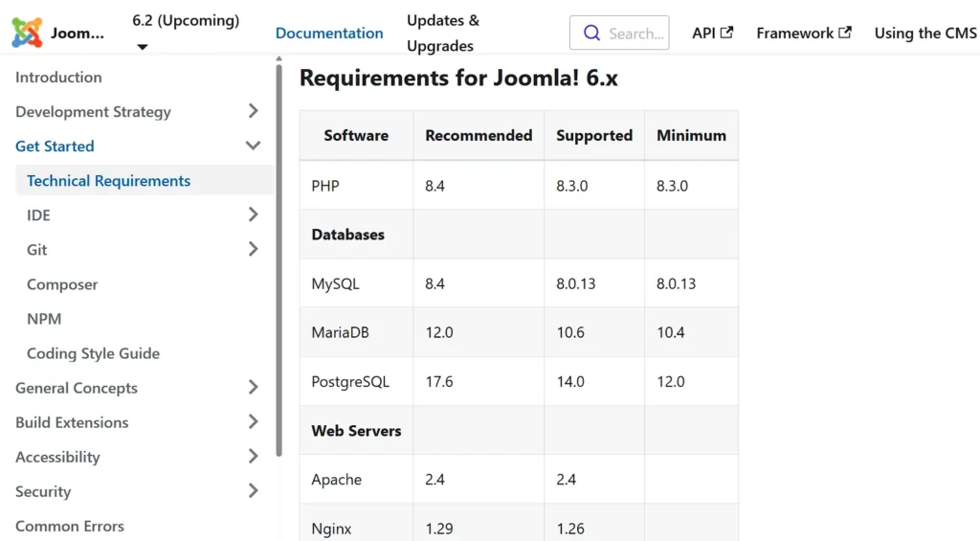The image size is (980, 541).
Task: Click the Minimum column header
Action: tap(691, 135)
